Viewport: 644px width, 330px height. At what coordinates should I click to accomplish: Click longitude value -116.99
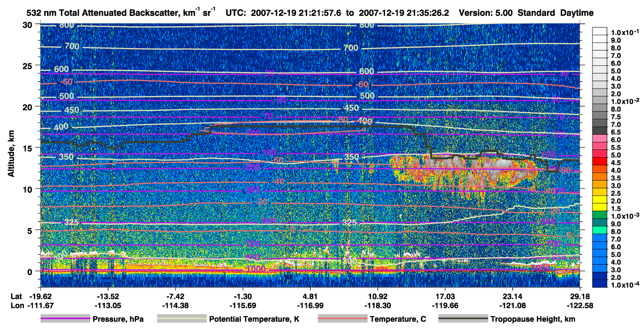[310, 305]
